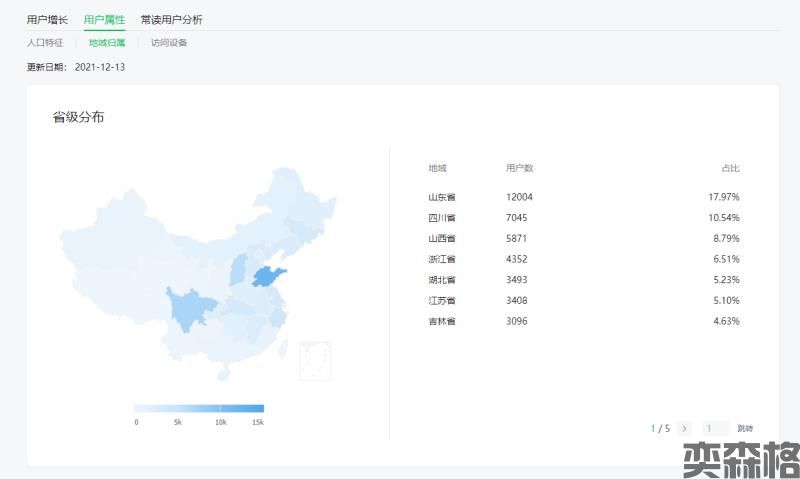
Task: Click the 用户数 column header
Action: coord(520,168)
